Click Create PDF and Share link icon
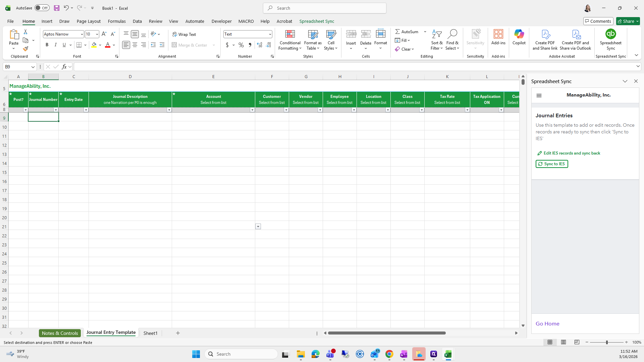The image size is (644, 362). click(545, 40)
